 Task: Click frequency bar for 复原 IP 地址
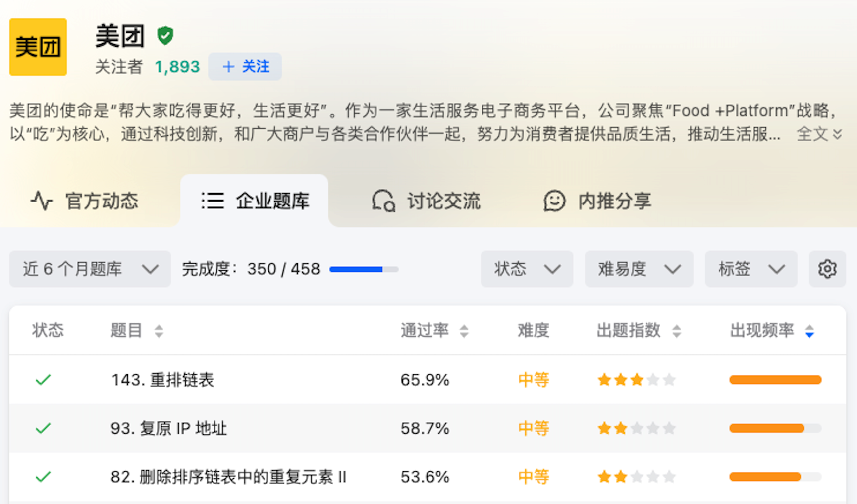[775, 428]
